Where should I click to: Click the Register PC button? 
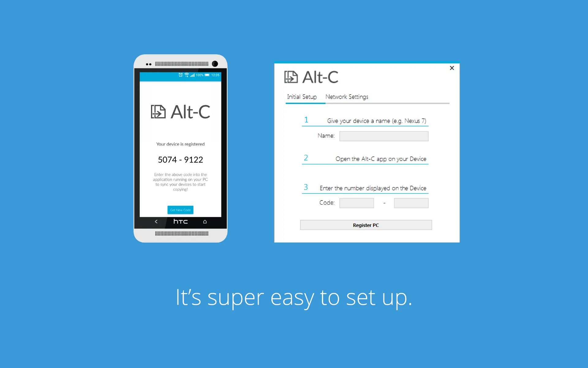365,225
